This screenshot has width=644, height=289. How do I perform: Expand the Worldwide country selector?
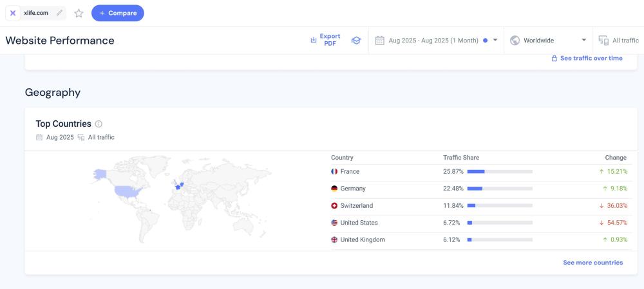[549, 41]
